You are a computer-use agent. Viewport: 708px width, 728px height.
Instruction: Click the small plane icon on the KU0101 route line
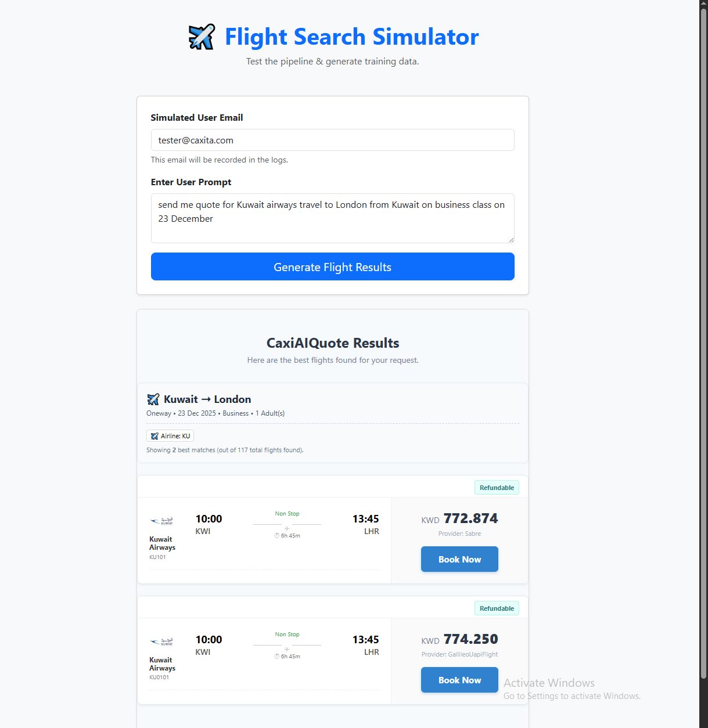pyautogui.click(x=287, y=649)
